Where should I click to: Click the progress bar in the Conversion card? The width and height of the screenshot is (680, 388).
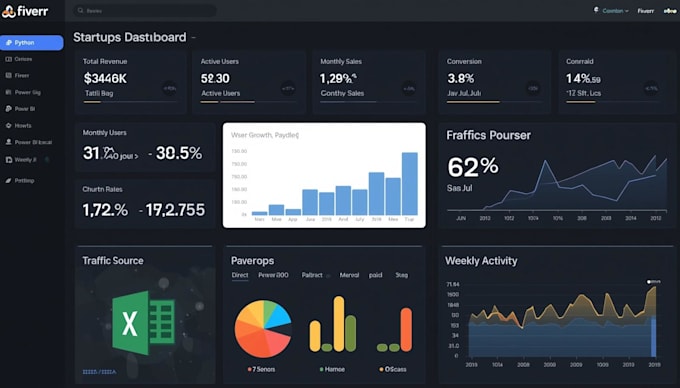coord(494,102)
